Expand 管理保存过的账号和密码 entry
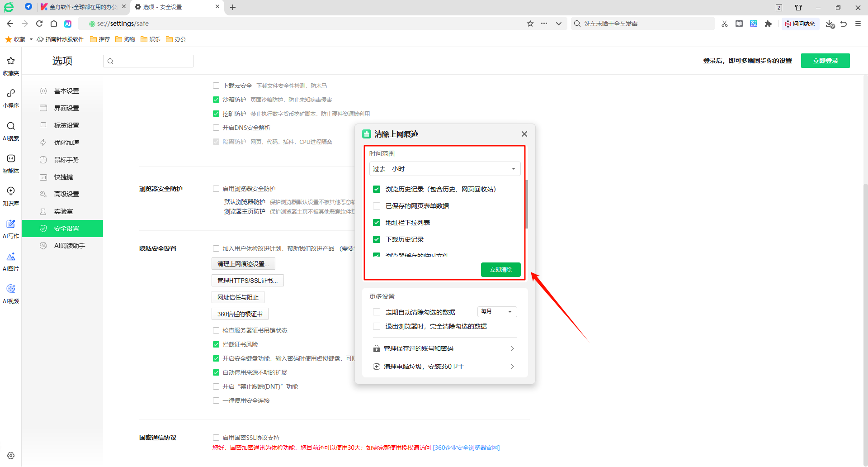 (444, 348)
